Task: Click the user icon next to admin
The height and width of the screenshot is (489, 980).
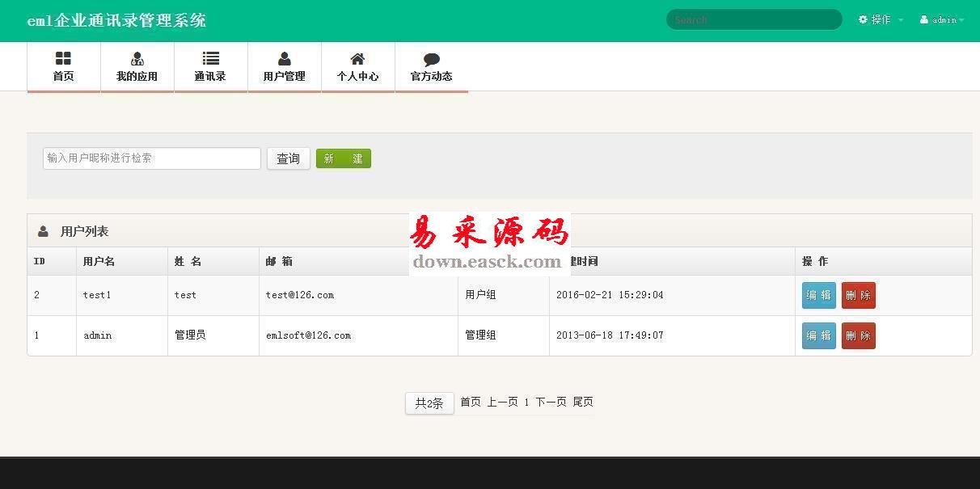Action: coord(923,19)
